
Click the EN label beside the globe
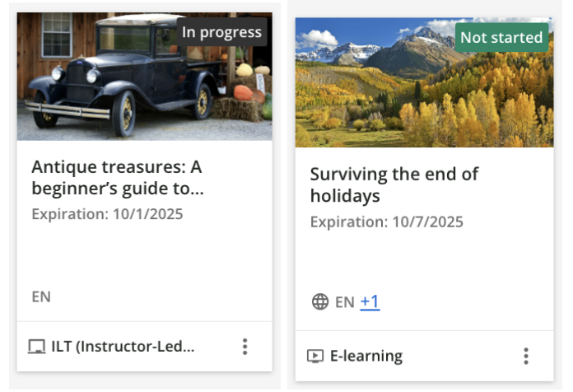(x=344, y=302)
